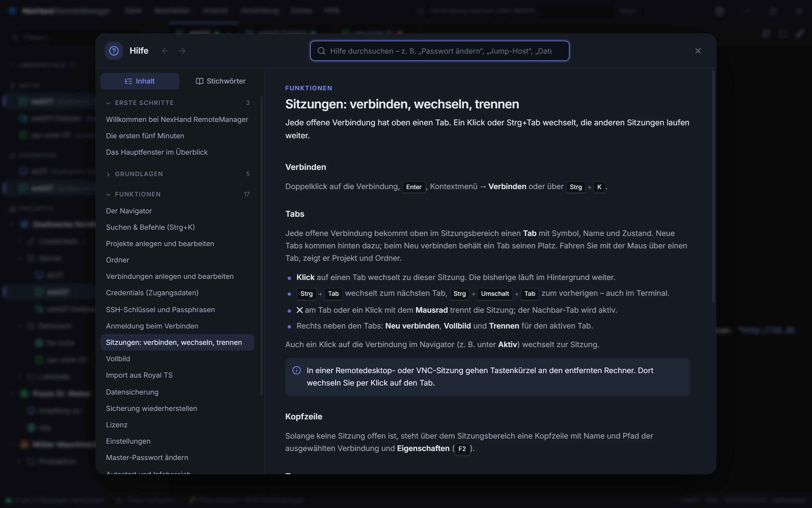This screenshot has width=812, height=508.
Task: Switch to the Inhalt tab
Action: click(x=140, y=81)
